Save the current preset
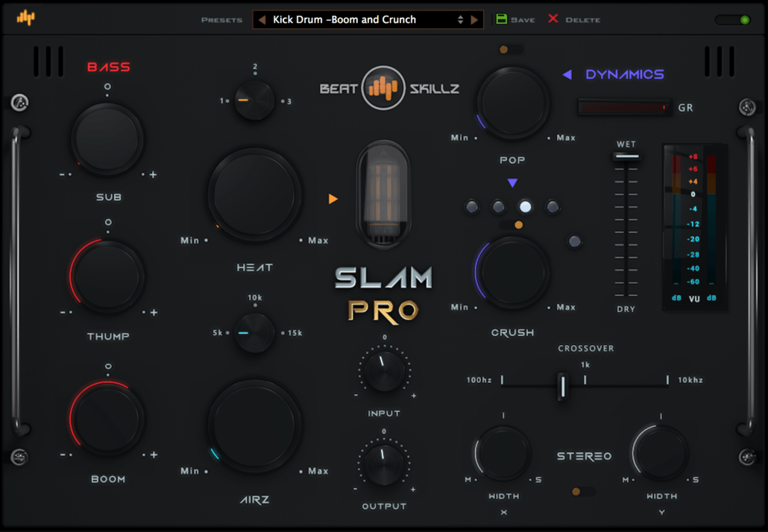Viewport: 768px width, 532px height. click(x=515, y=19)
